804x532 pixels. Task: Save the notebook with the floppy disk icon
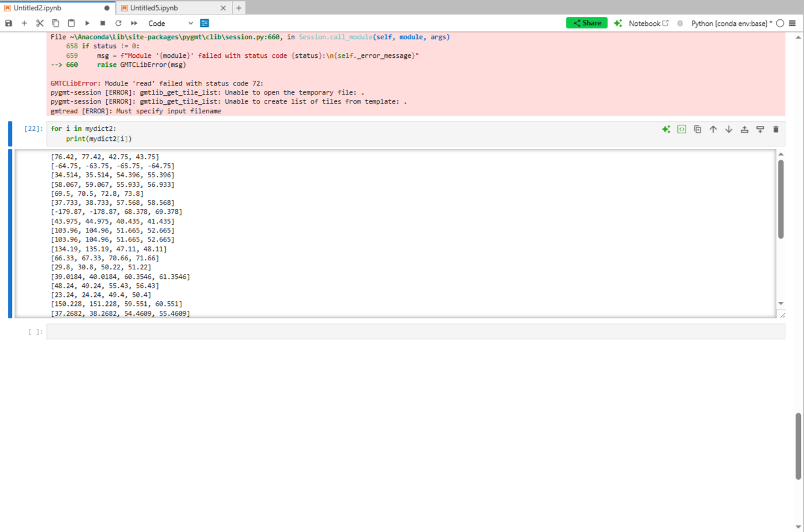8,23
